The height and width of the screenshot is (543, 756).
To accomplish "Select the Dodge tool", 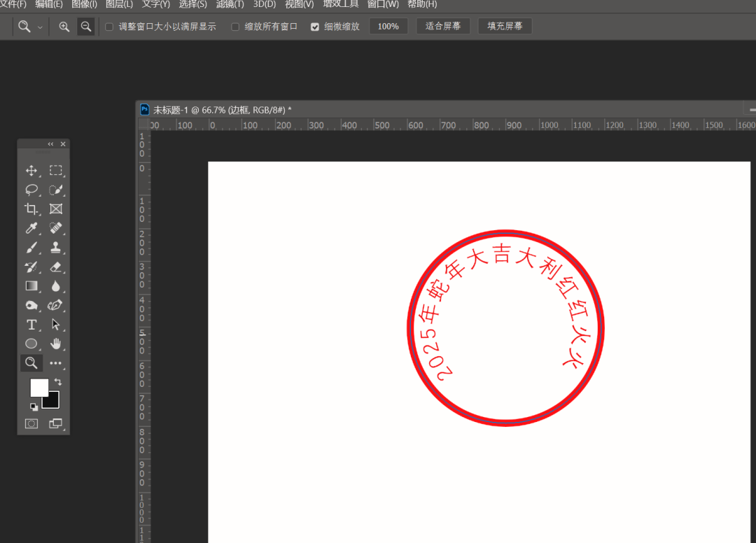I will (x=31, y=306).
